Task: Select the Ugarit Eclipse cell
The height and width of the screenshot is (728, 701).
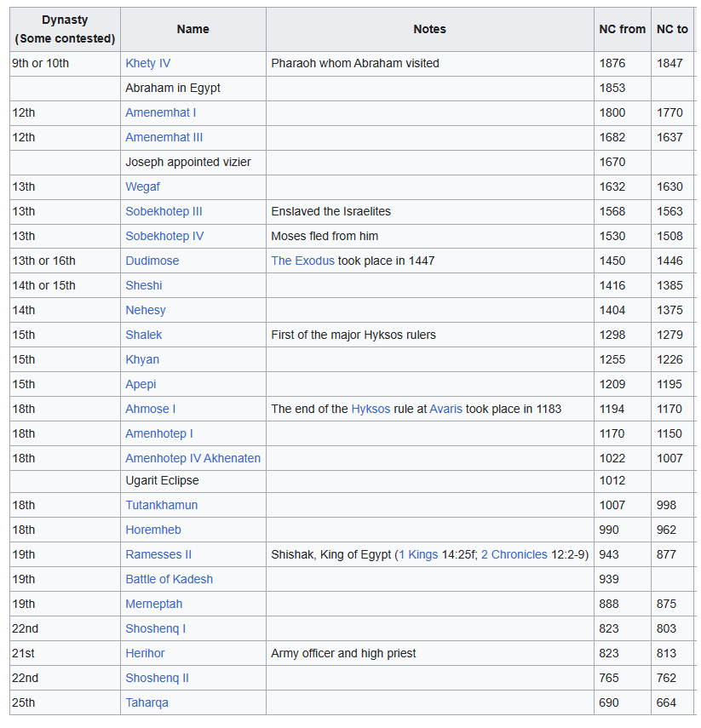Action: pyautogui.click(x=192, y=480)
